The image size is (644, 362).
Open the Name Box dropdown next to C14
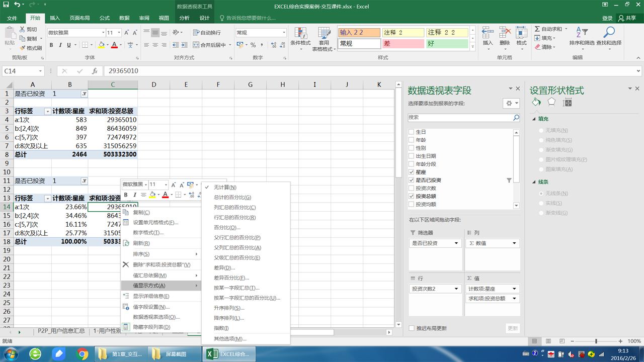(41, 71)
